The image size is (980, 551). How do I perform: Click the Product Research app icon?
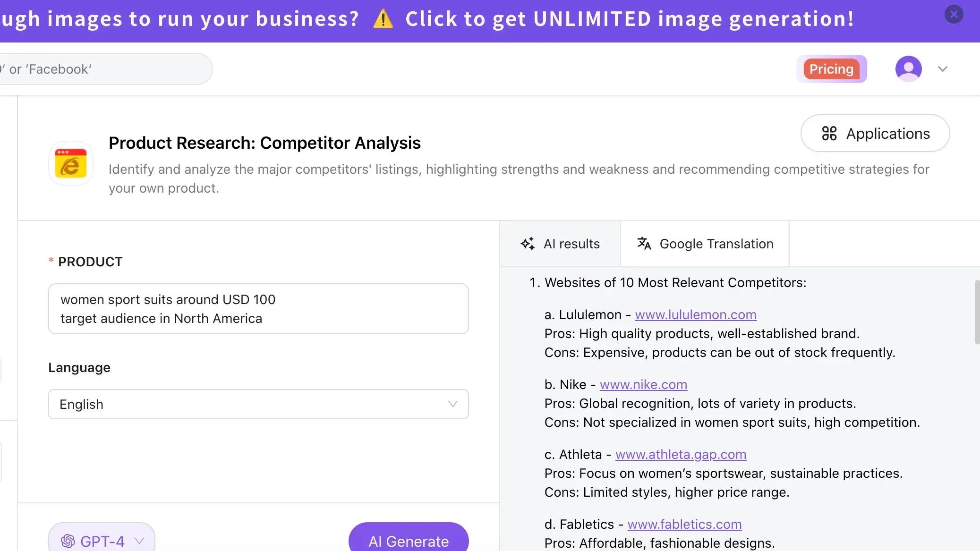click(71, 163)
